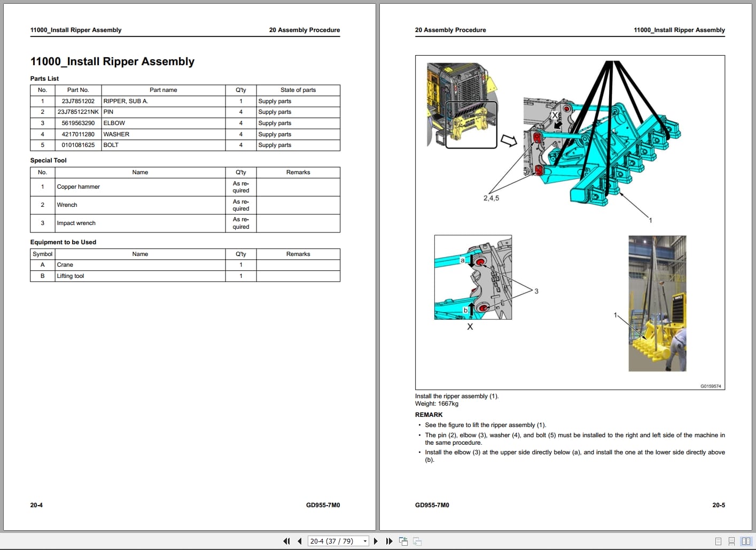The image size is (756, 550).
Task: Click the figure code "G0159574"
Action: pyautogui.click(x=711, y=386)
